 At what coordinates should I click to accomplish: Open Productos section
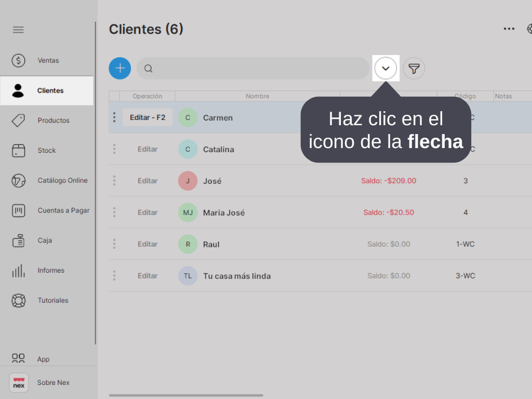point(54,121)
